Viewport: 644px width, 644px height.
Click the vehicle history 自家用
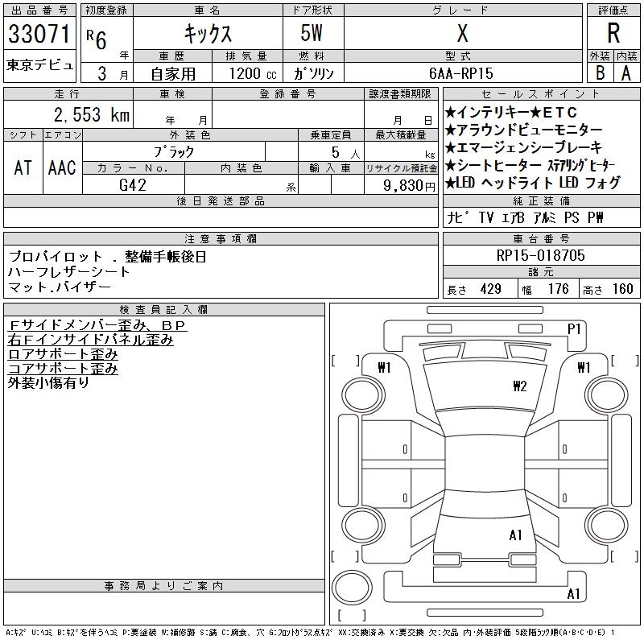[x=173, y=74]
